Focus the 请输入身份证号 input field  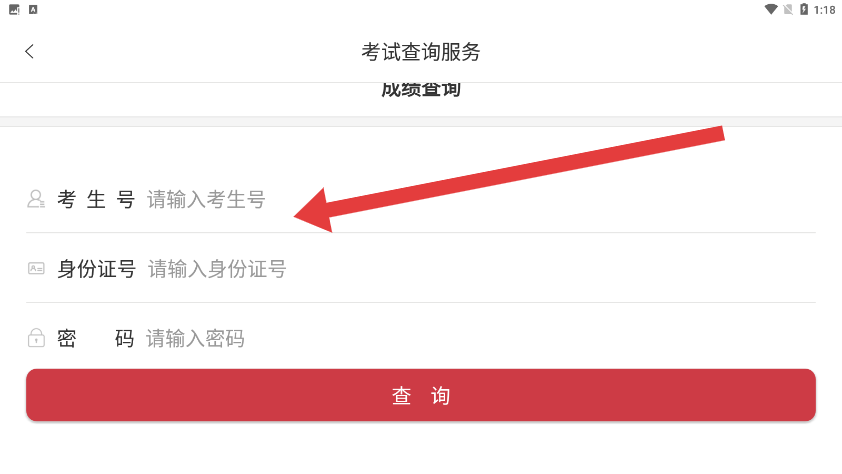click(x=481, y=269)
